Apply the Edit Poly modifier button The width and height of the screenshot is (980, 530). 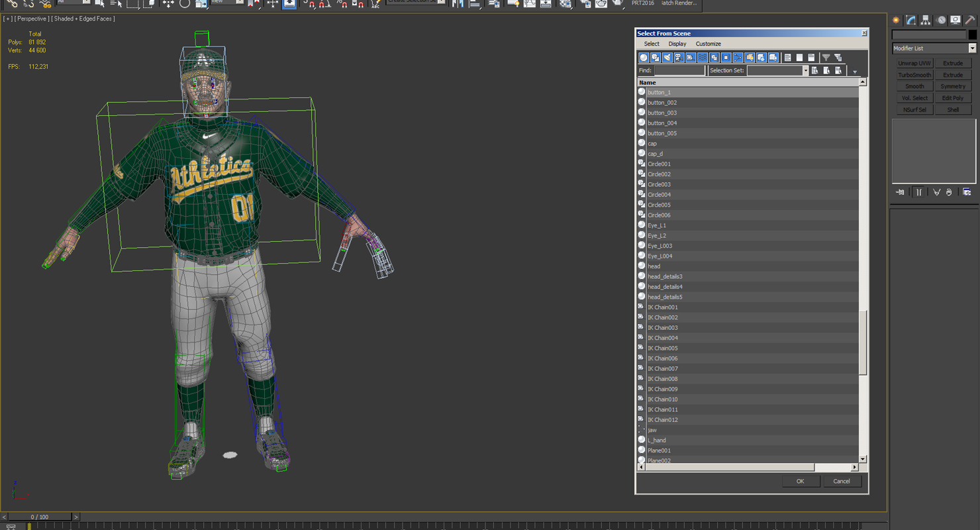(953, 98)
